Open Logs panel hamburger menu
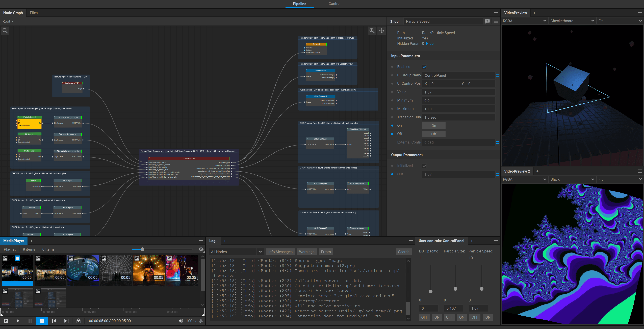The width and height of the screenshot is (644, 329). (x=410, y=241)
